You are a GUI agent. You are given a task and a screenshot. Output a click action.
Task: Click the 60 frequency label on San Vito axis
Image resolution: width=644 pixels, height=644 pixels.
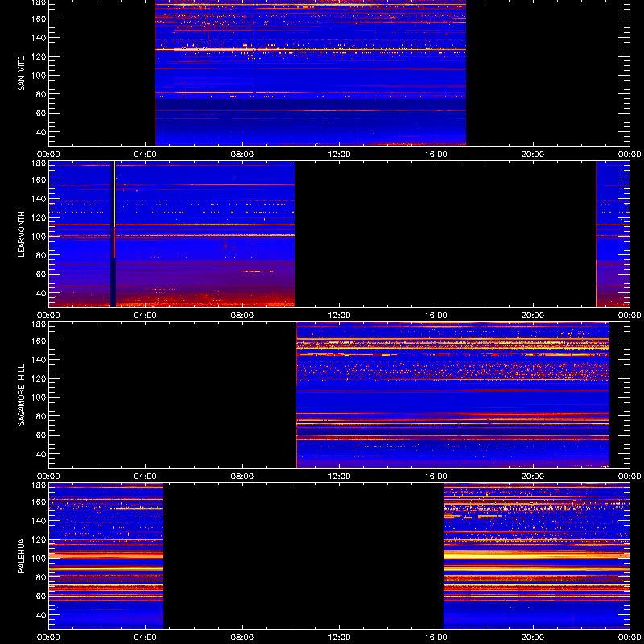(42, 113)
